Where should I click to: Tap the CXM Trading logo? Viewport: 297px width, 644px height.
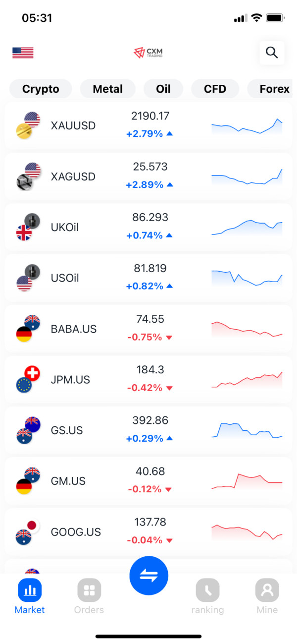pyautogui.click(x=148, y=53)
